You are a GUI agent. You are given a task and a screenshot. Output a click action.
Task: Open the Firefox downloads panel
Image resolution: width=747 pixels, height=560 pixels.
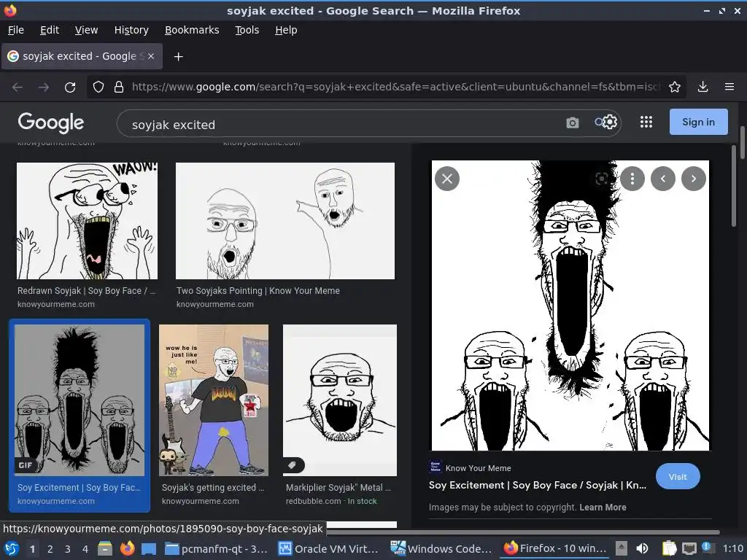click(703, 87)
